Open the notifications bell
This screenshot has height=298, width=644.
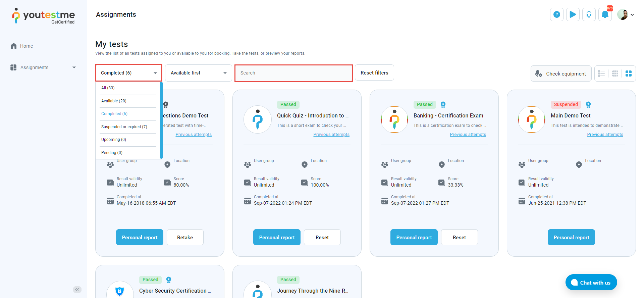point(605,14)
